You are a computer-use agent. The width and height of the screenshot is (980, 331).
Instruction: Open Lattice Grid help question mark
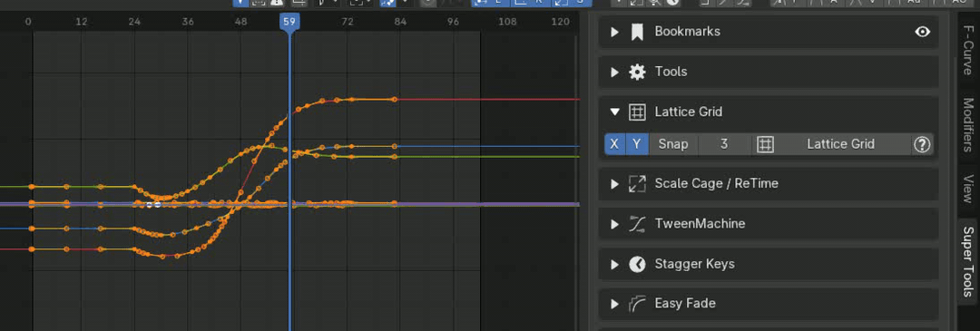click(x=922, y=144)
